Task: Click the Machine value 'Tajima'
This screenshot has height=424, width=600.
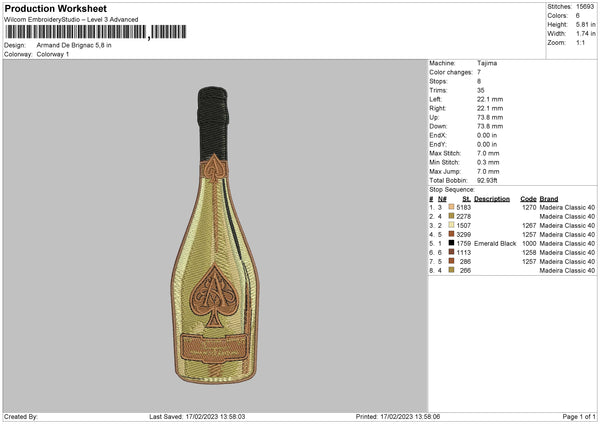Action: click(x=487, y=63)
